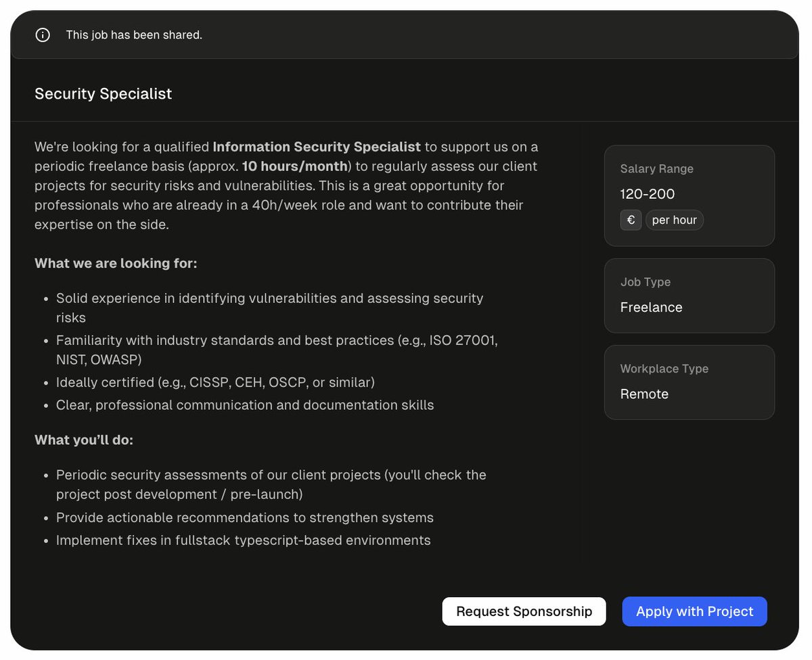Click the Security Specialist job title
This screenshot has height=660, width=812.
pyautogui.click(x=103, y=93)
